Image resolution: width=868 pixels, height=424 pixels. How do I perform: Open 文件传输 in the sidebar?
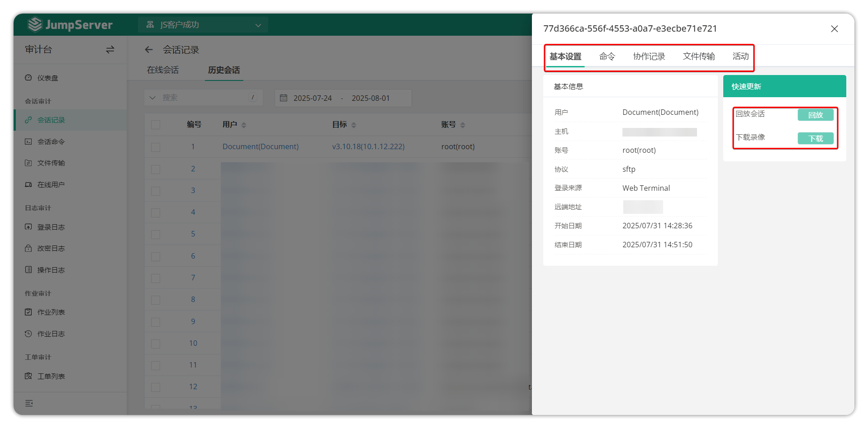pos(51,163)
